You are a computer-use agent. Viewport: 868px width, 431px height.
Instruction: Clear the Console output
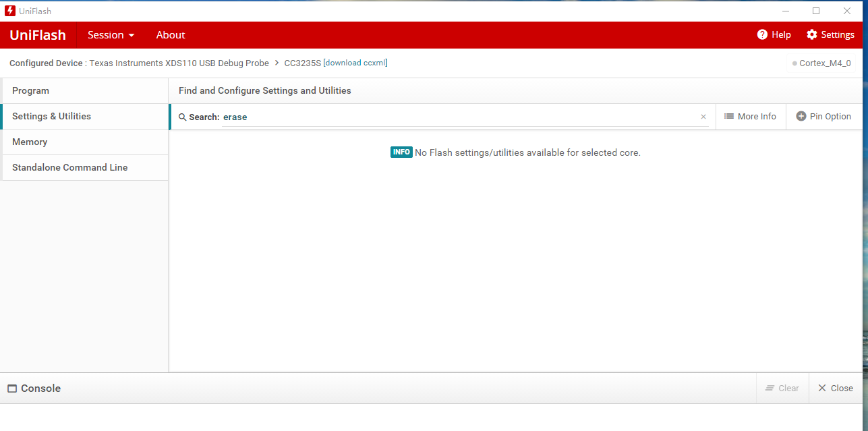point(782,389)
